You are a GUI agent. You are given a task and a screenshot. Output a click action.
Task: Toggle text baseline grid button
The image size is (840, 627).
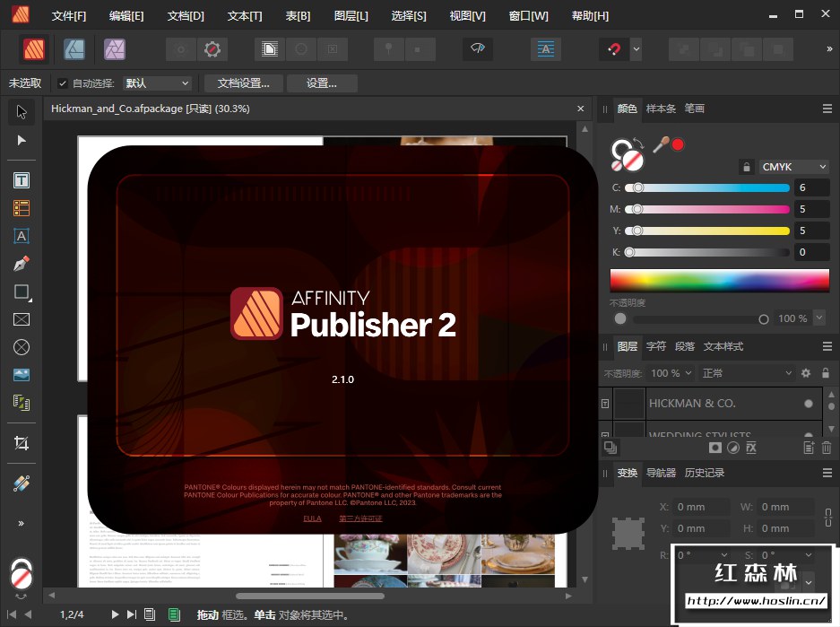545,48
